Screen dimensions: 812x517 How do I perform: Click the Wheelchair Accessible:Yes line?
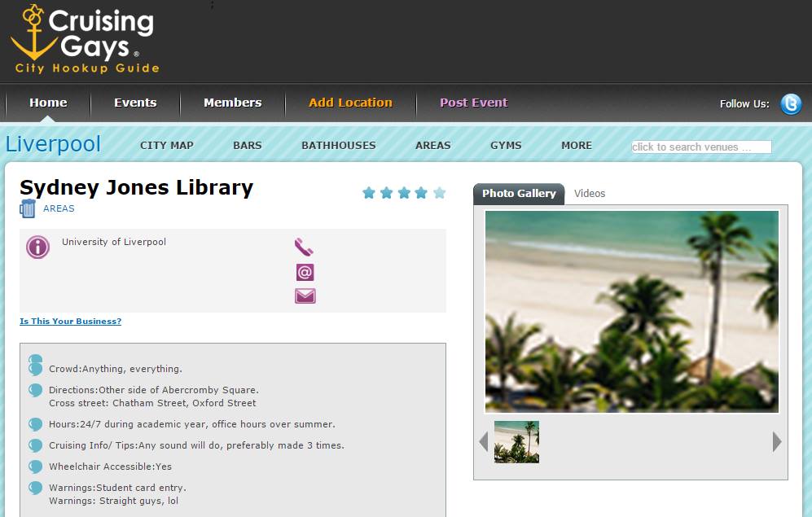(x=110, y=467)
